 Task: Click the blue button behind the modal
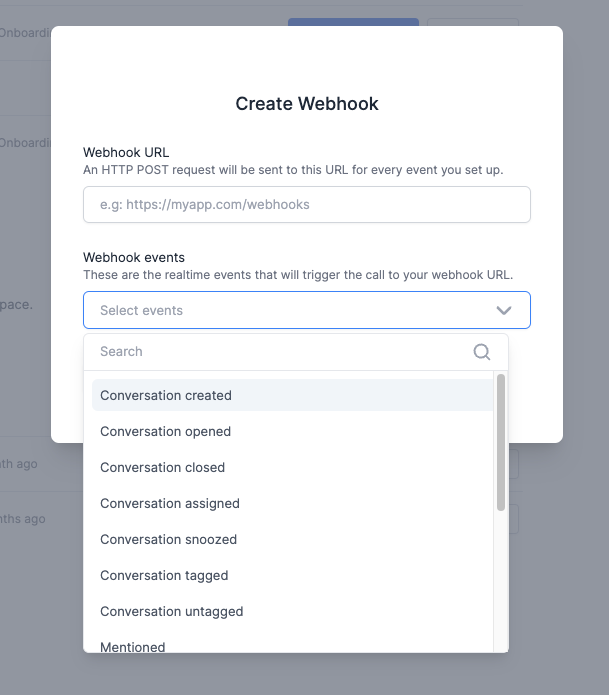(353, 22)
